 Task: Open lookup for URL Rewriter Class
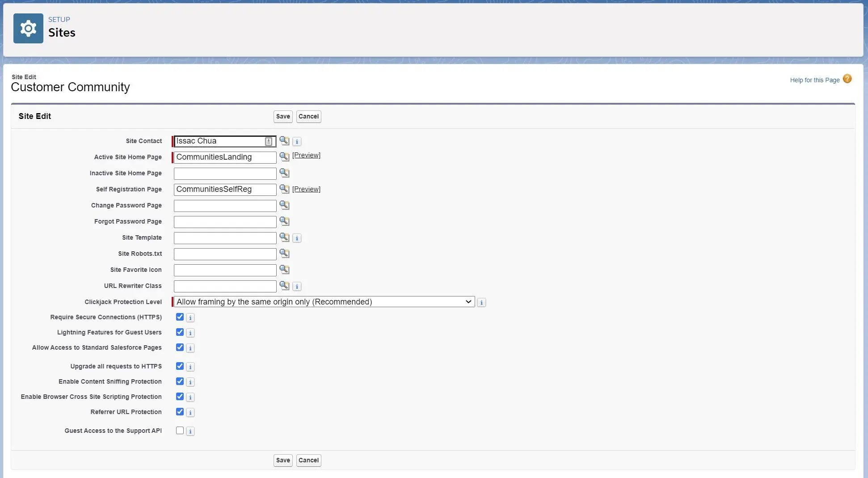pyautogui.click(x=284, y=285)
